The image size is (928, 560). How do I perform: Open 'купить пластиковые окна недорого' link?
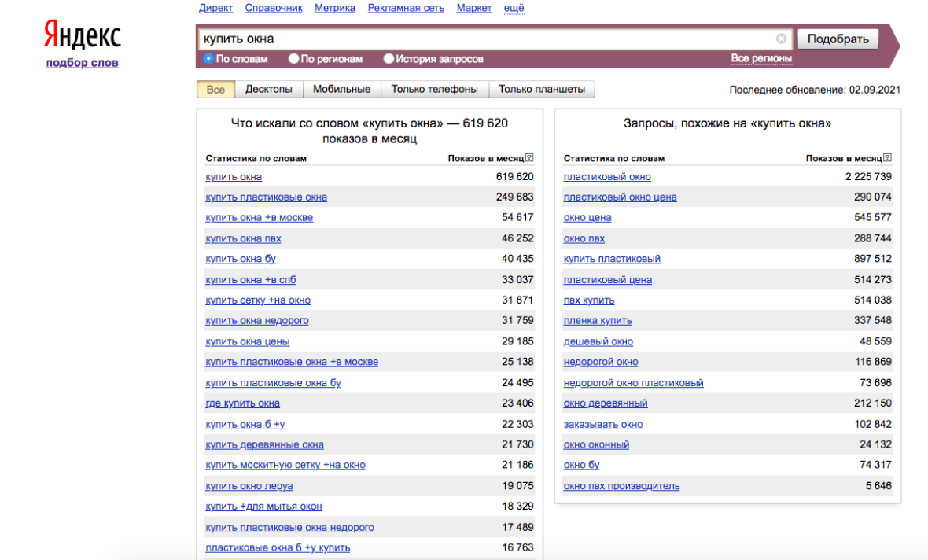click(290, 528)
